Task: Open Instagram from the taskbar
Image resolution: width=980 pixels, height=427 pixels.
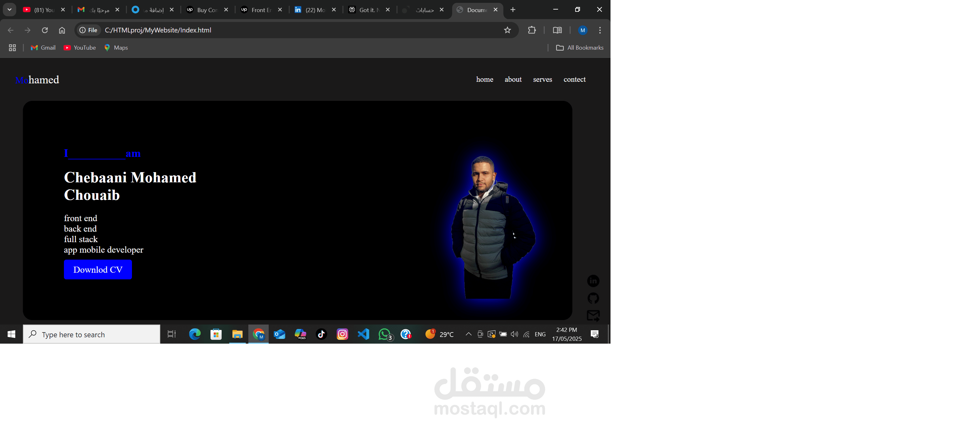Action: click(342, 334)
